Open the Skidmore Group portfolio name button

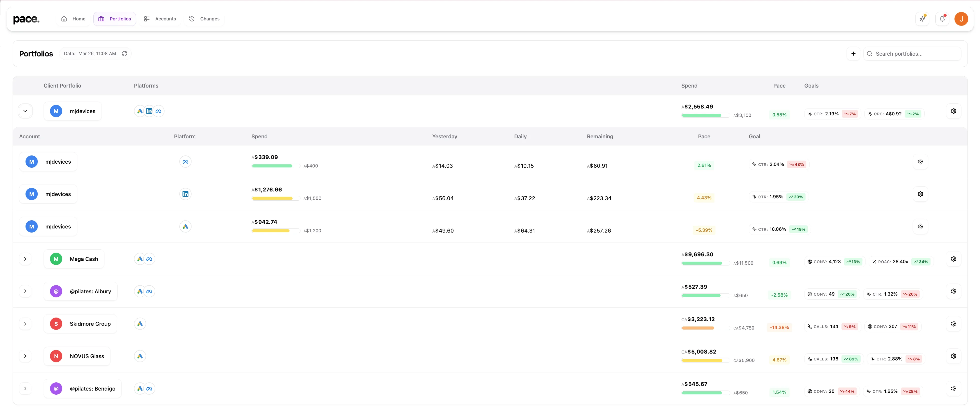(80, 324)
